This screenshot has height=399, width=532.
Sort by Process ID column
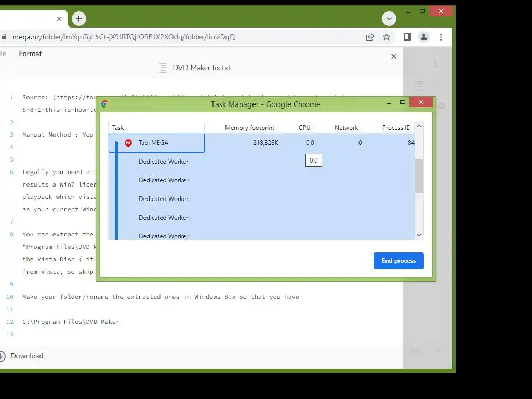tap(389, 128)
